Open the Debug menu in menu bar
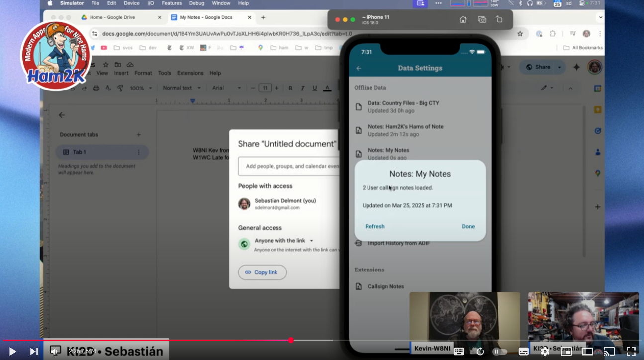Screen dimensions: 644x360 pos(196,3)
